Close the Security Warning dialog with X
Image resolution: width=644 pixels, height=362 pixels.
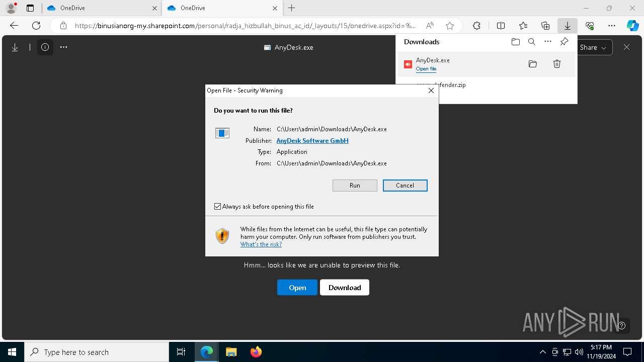tap(431, 90)
